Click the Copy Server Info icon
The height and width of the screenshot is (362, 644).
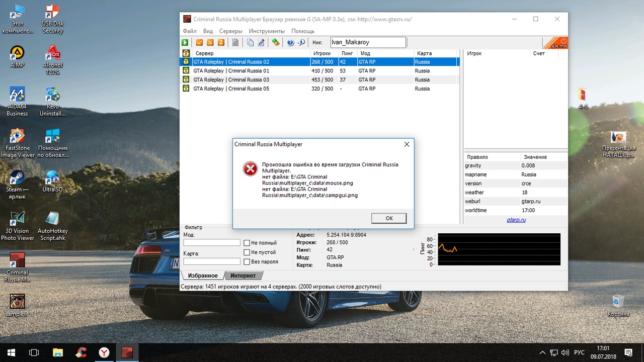pyautogui.click(x=250, y=43)
